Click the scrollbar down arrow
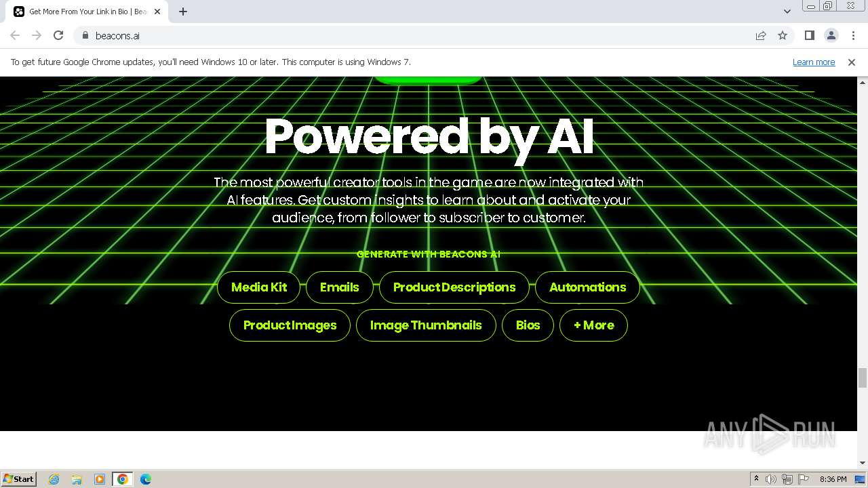 click(x=863, y=463)
